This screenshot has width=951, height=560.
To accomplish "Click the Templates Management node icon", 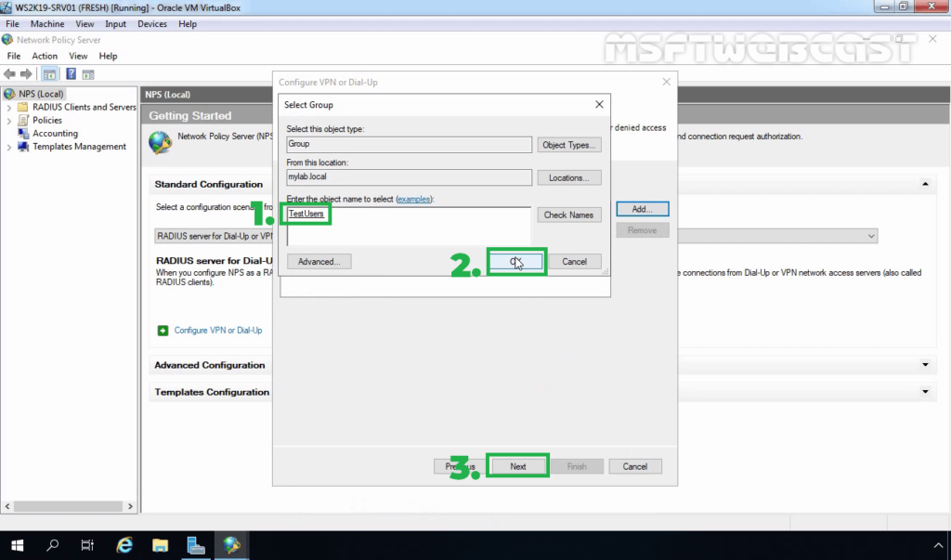I will click(23, 147).
